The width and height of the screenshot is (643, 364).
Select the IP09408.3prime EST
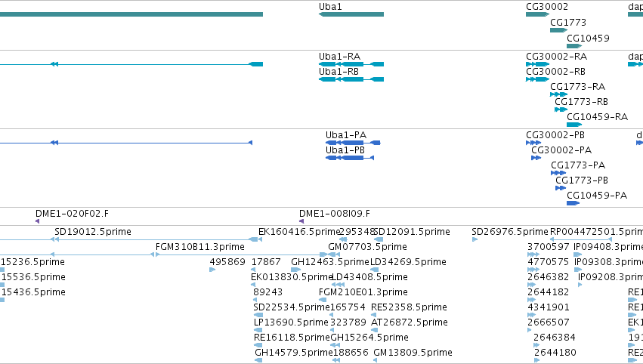click(x=608, y=247)
